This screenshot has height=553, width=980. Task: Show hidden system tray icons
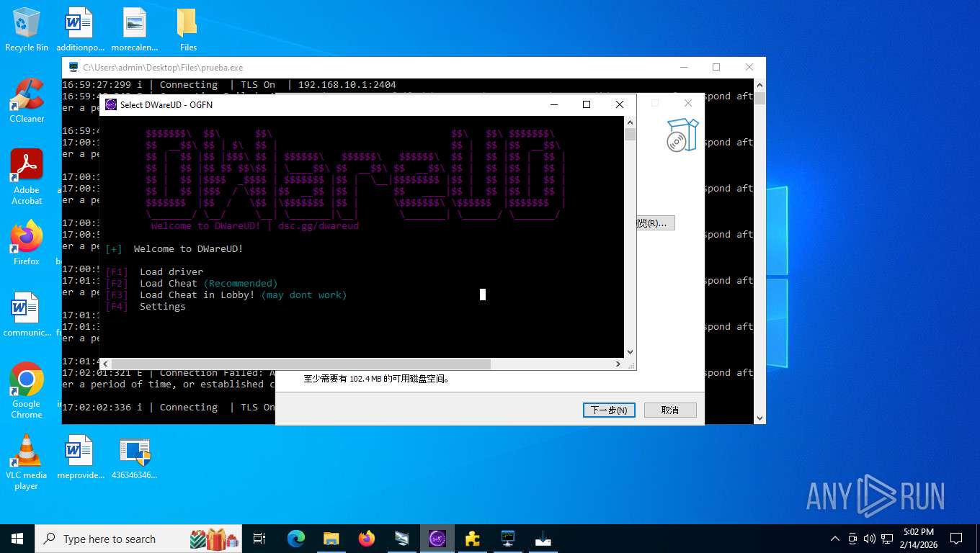835,539
